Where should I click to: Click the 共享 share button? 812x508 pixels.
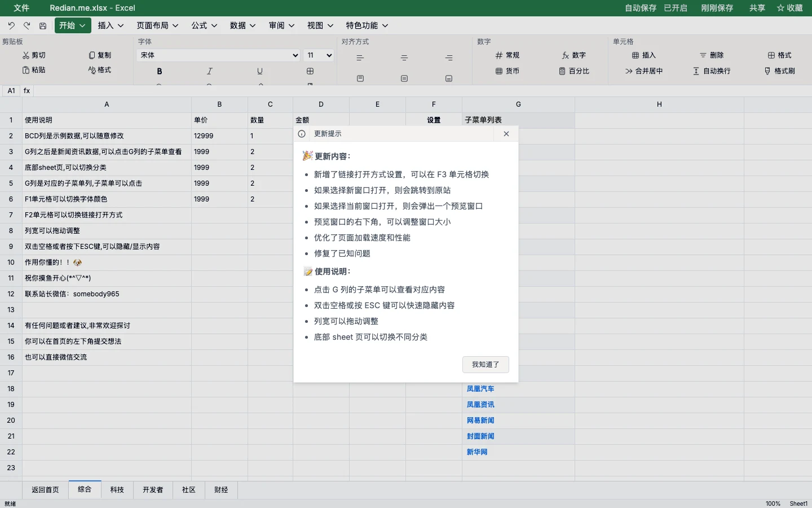click(x=757, y=8)
